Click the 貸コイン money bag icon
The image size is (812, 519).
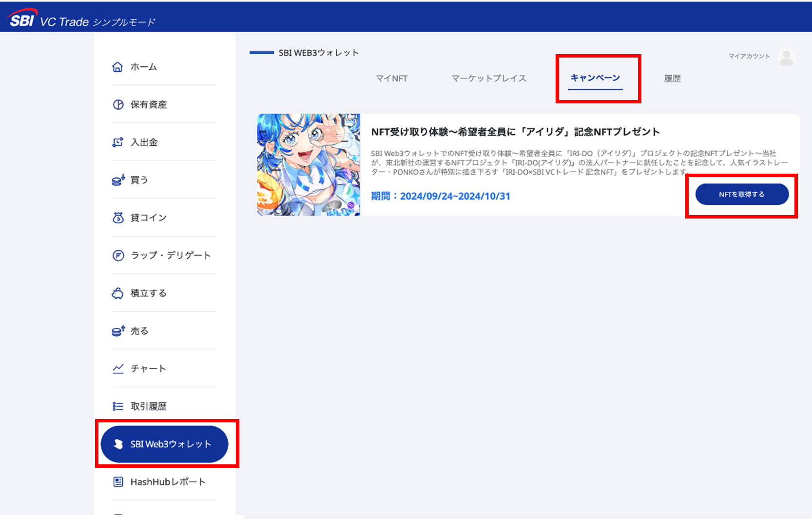pos(118,218)
